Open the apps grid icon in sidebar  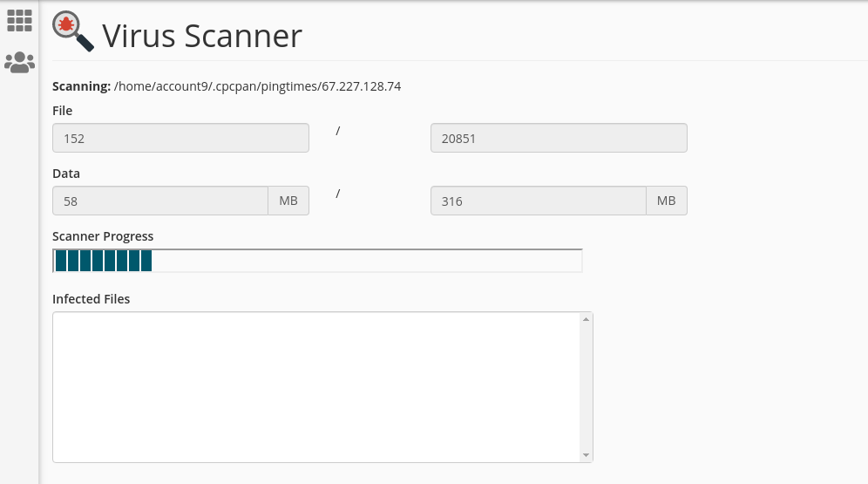tap(19, 20)
